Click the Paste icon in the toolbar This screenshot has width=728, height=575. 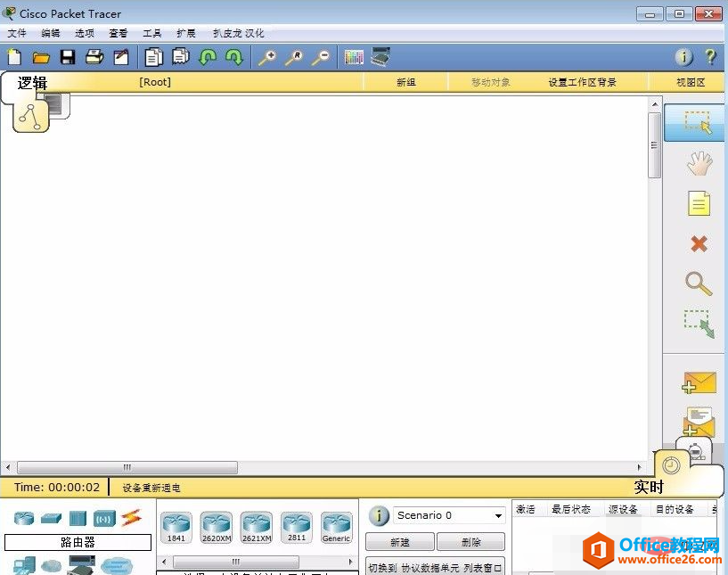181,57
